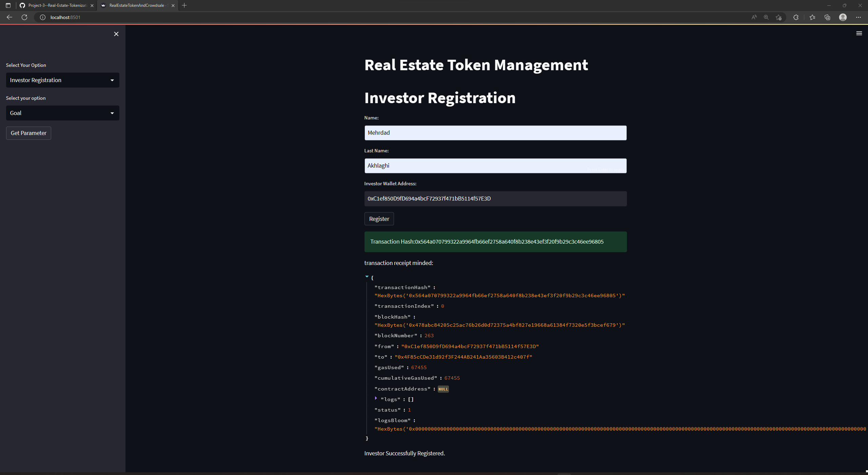
Task: Expand the logs array in the receipt
Action: 376,398
